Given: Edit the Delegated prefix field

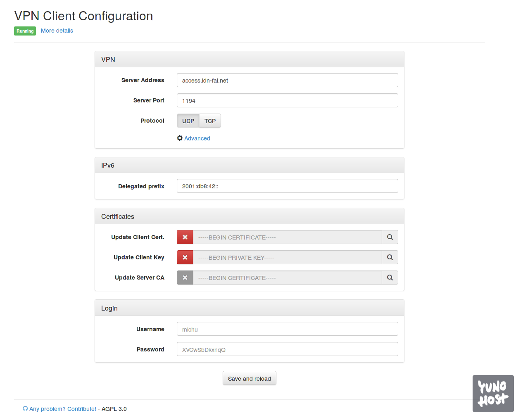Looking at the screenshot, I should point(287,186).
